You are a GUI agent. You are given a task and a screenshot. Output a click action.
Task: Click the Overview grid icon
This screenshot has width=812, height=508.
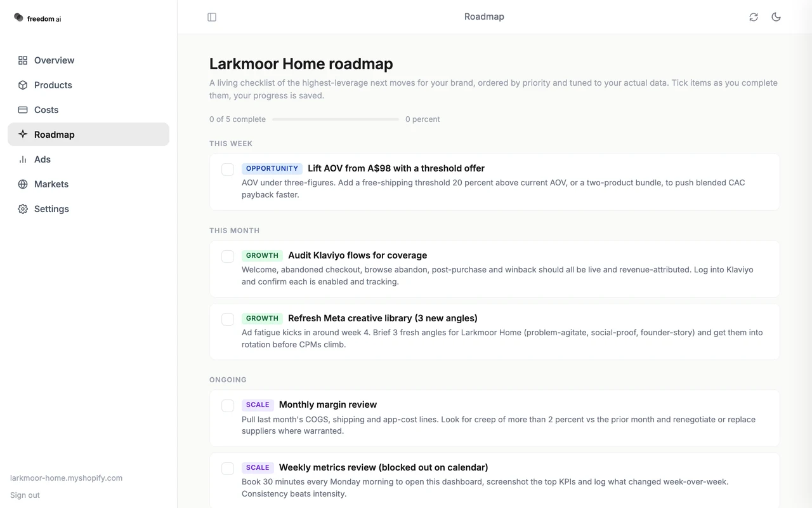(23, 60)
